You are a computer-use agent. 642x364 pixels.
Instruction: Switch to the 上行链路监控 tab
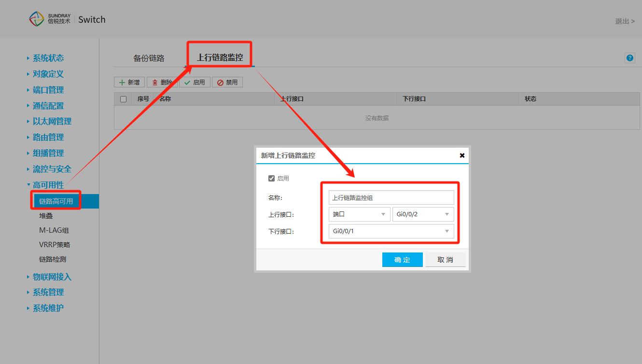point(220,58)
